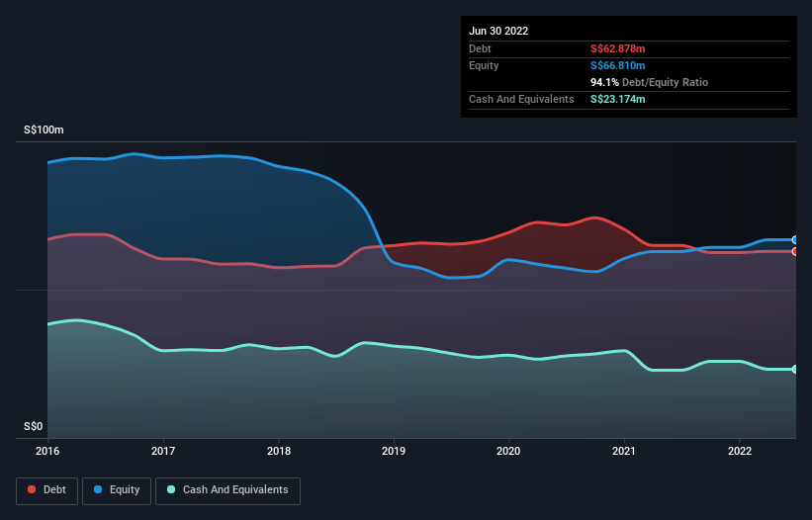
Task: Click the 94.1% Debt/Equity Ratio text
Action: (x=650, y=82)
